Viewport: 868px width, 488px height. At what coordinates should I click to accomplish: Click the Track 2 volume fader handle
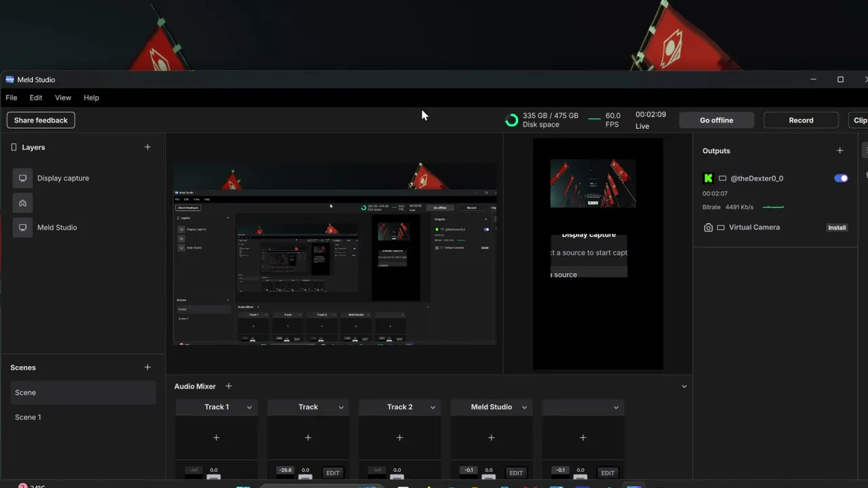click(397, 477)
